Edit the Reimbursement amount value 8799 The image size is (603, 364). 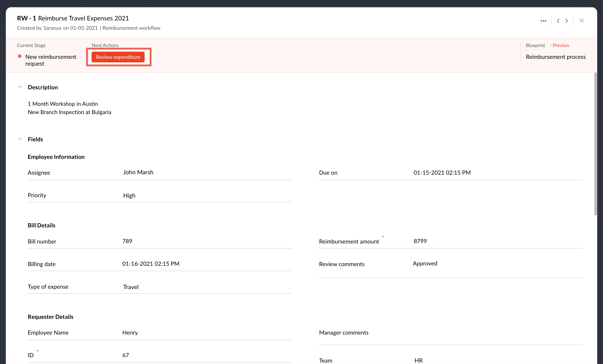tap(420, 241)
